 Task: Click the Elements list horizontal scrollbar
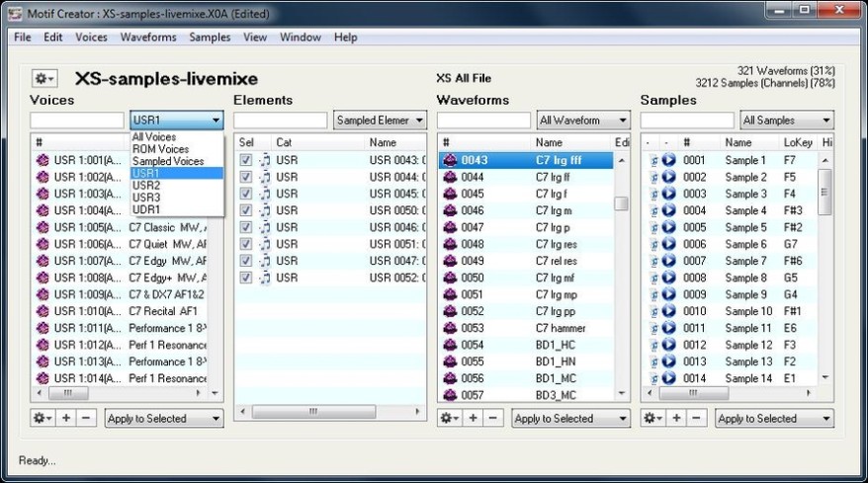pos(330,412)
